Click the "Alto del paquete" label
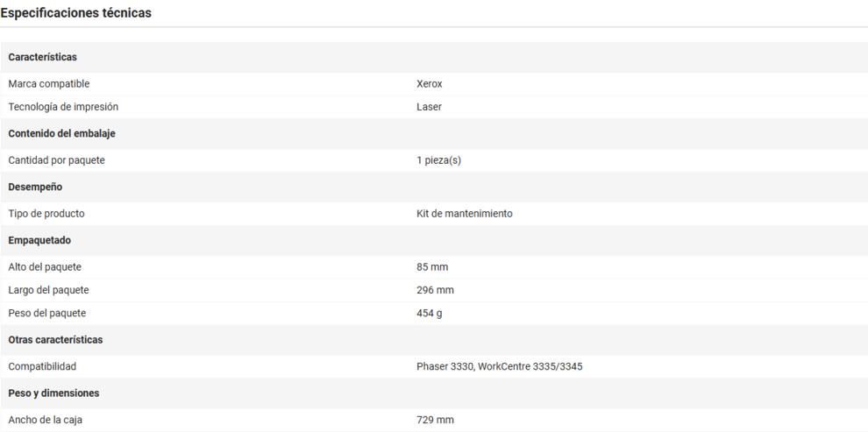868x432 pixels. [45, 267]
